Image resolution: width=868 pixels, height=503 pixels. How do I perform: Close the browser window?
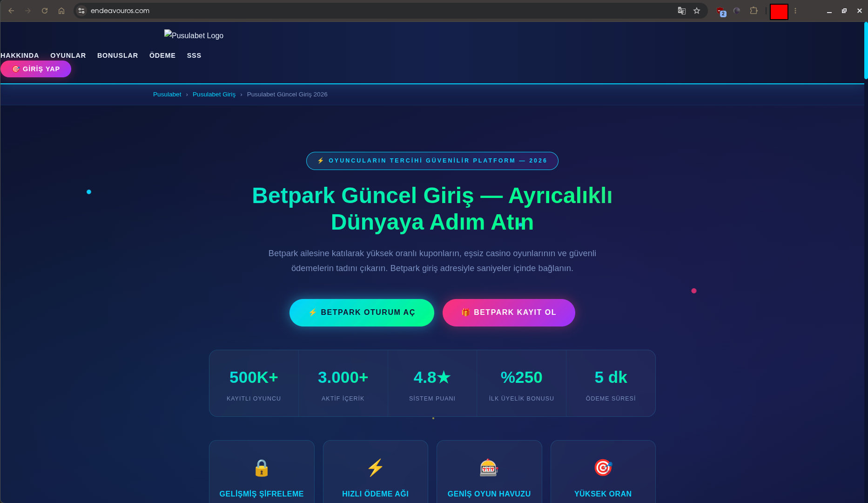click(860, 11)
